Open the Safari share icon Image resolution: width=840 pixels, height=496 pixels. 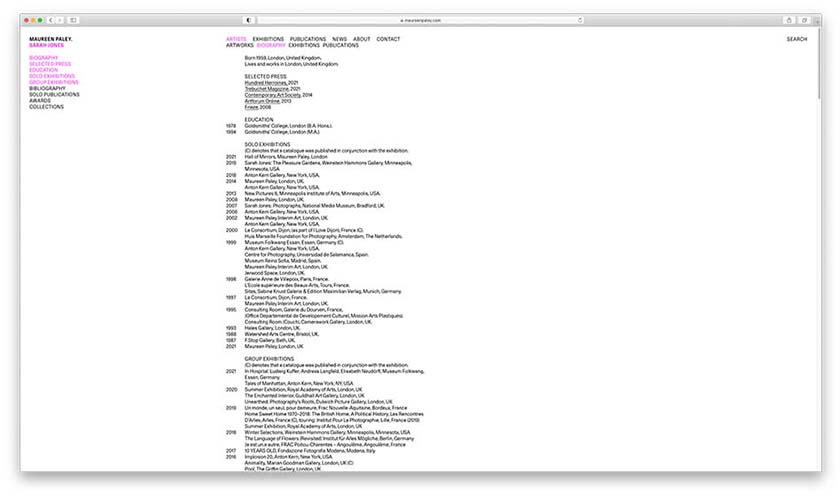point(790,20)
